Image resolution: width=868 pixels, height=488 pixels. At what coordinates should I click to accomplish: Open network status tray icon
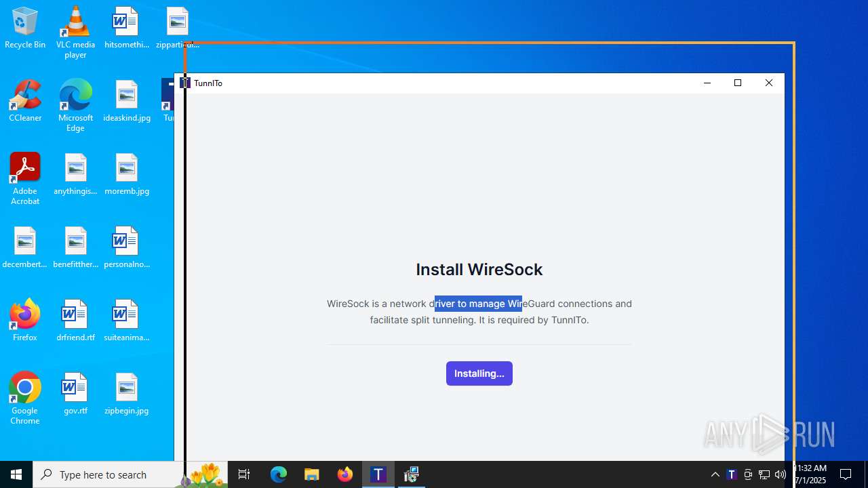764,474
